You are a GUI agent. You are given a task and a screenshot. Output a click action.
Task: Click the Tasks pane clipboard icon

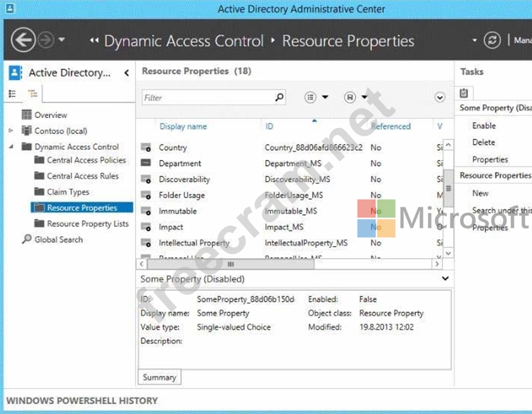tap(464, 93)
